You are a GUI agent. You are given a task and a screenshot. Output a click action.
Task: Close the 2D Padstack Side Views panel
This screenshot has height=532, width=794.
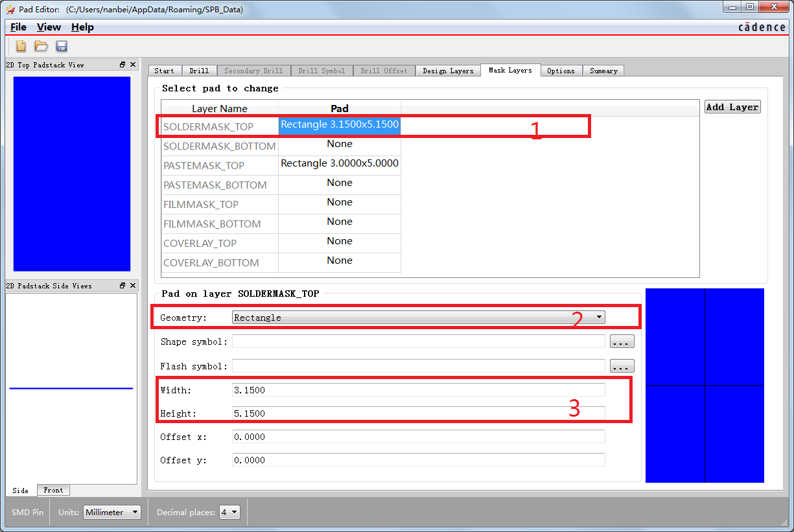pyautogui.click(x=133, y=286)
